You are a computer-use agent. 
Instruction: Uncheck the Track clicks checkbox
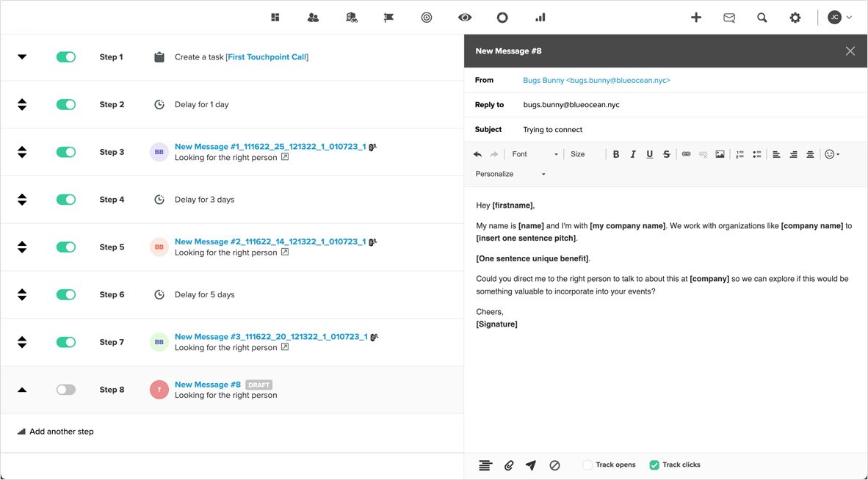click(654, 465)
